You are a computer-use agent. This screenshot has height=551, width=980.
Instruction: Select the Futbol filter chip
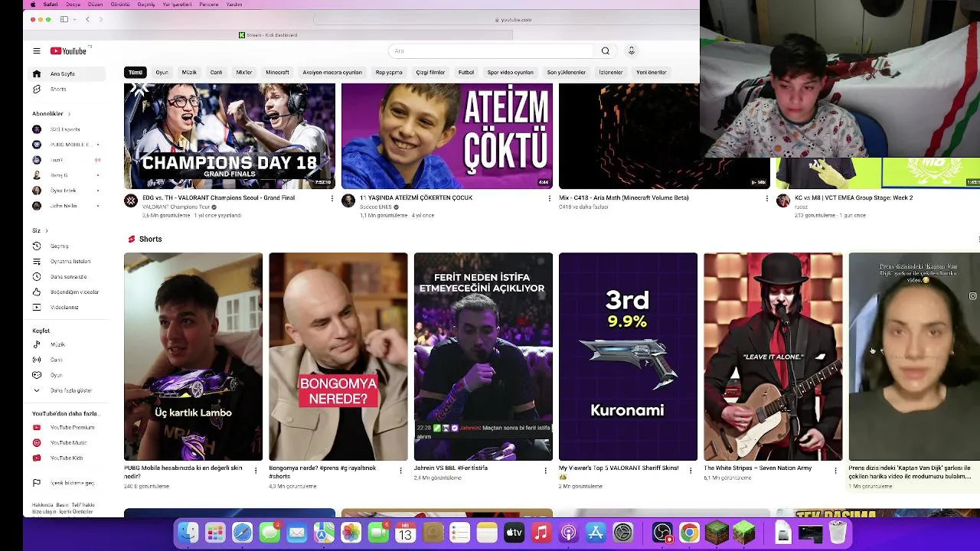click(466, 73)
